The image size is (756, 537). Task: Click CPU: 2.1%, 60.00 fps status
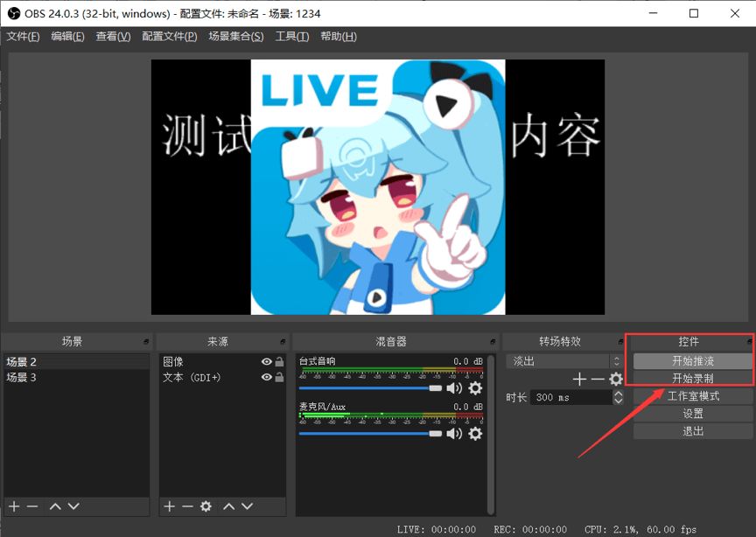click(x=640, y=529)
